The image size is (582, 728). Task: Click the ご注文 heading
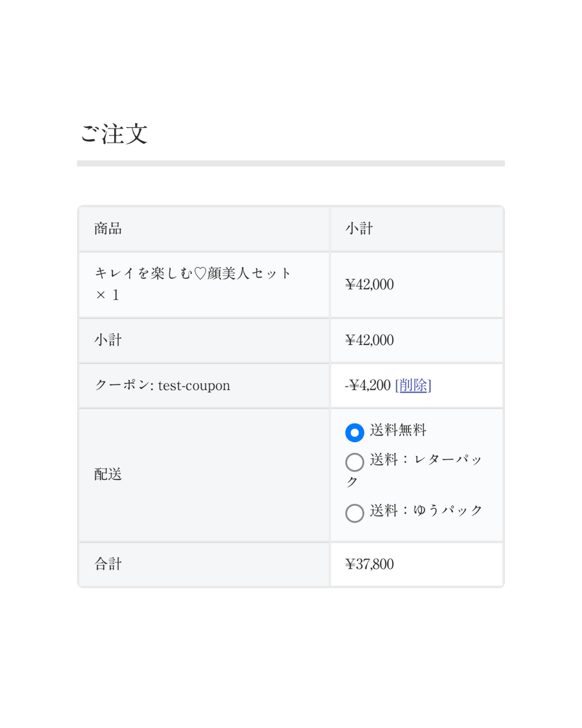tap(114, 134)
